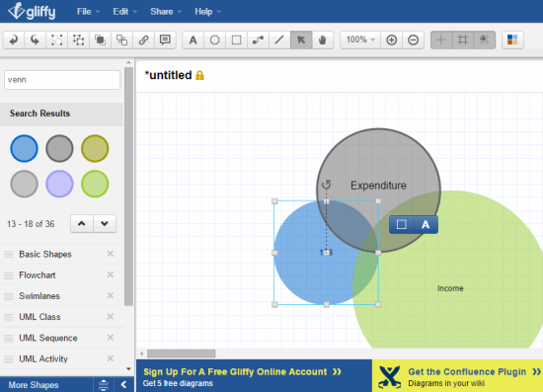The height and width of the screenshot is (392, 543).
Task: Remove the Flowchart library
Action: tap(111, 274)
